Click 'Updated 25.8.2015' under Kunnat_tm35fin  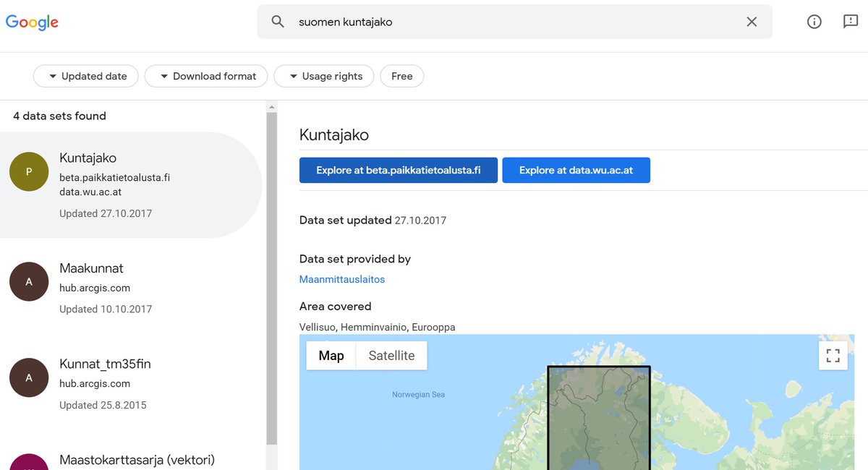tap(103, 405)
